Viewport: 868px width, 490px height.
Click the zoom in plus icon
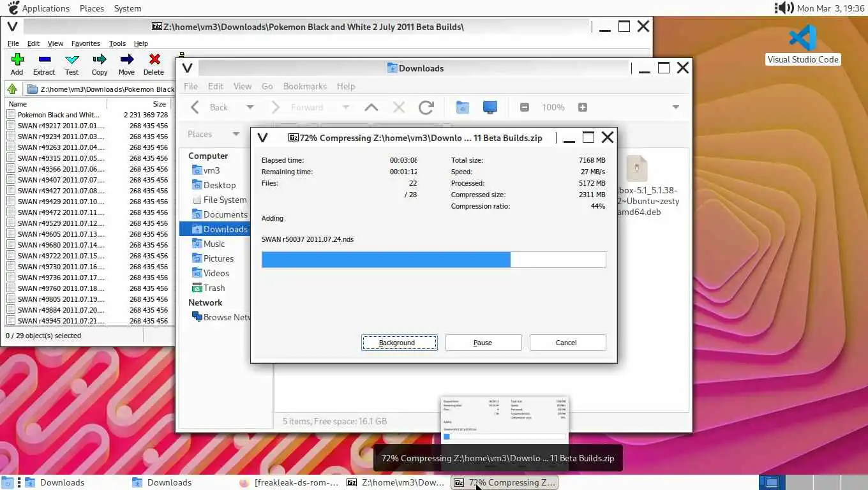click(582, 107)
